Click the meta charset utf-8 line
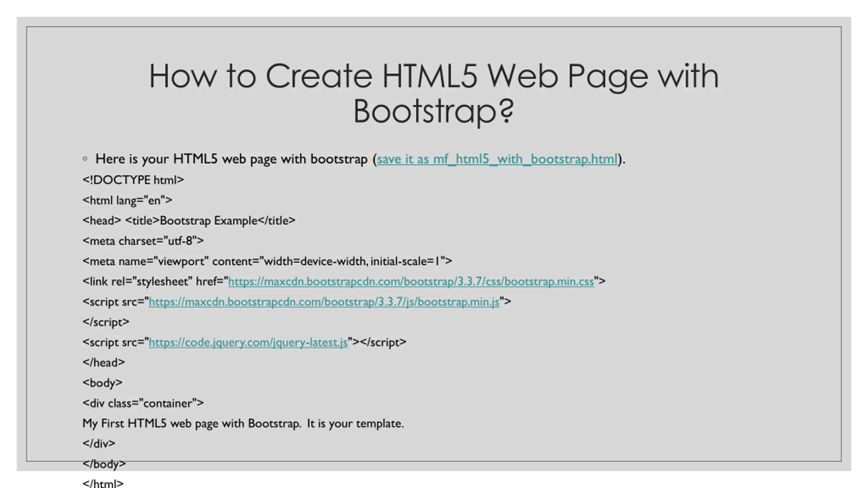 click(x=143, y=241)
